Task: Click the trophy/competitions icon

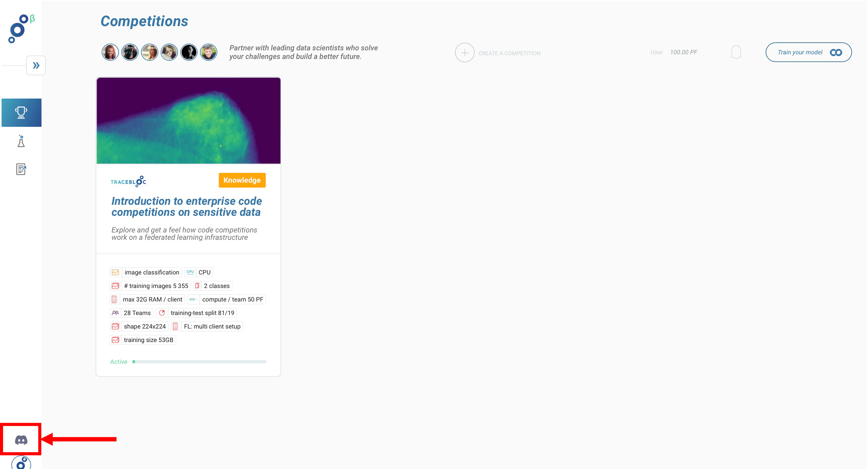Action: [x=21, y=113]
